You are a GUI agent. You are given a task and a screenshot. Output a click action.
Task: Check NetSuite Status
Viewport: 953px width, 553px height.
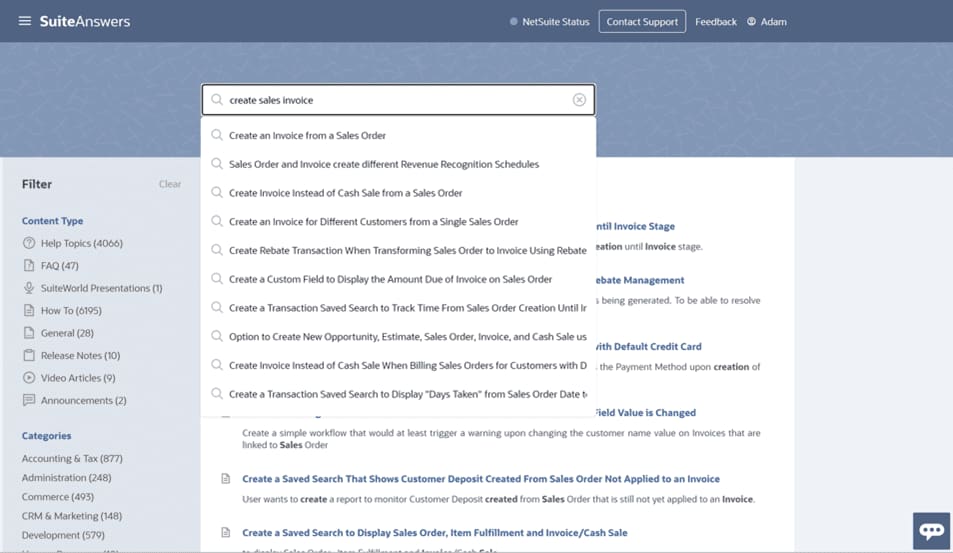(549, 21)
